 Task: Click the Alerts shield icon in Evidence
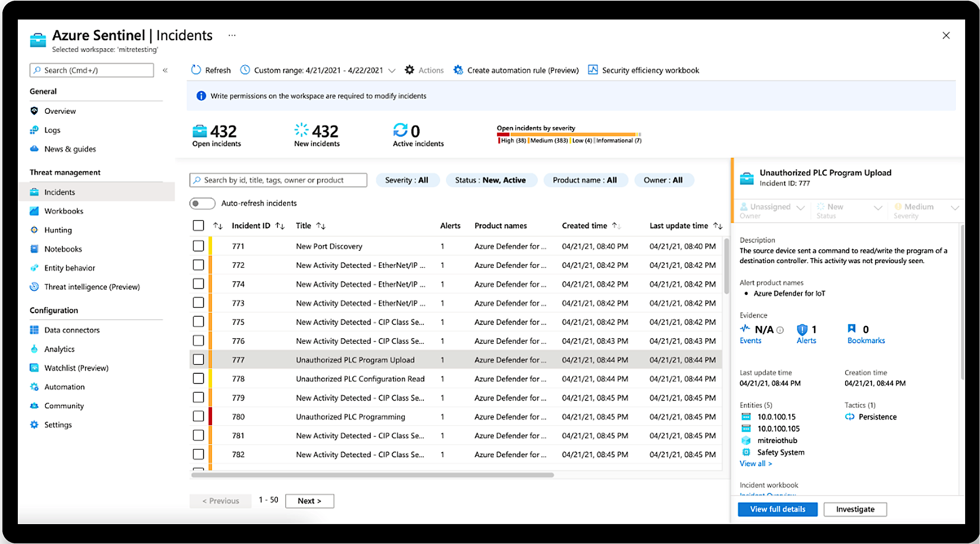[802, 329]
